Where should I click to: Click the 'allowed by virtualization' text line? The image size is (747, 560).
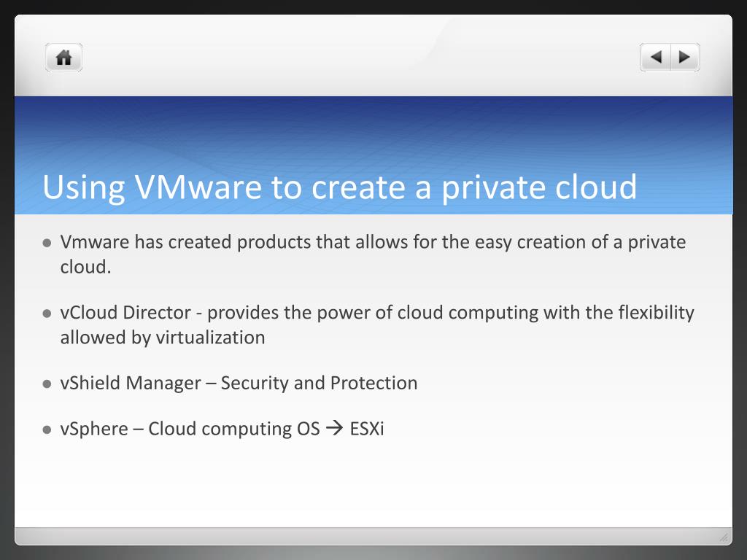(x=163, y=337)
